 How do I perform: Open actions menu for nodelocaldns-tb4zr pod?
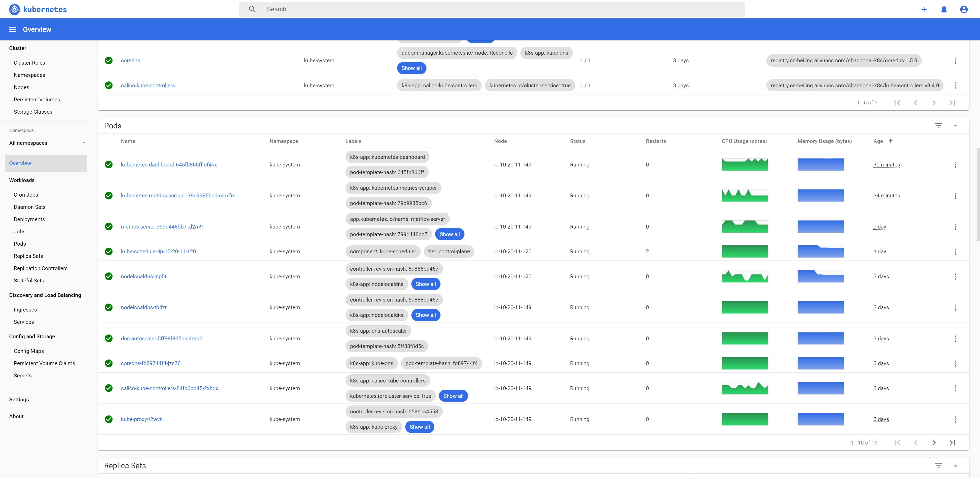pyautogui.click(x=955, y=307)
